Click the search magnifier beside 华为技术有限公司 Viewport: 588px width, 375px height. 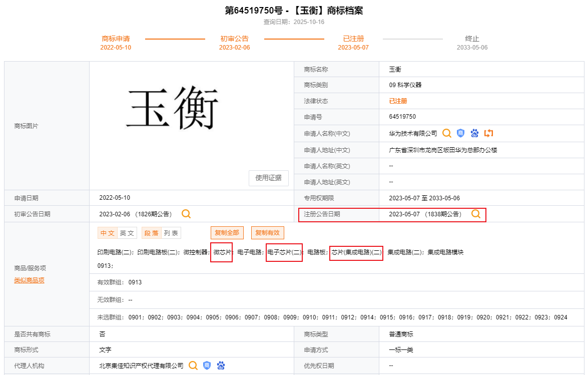pyautogui.click(x=447, y=133)
